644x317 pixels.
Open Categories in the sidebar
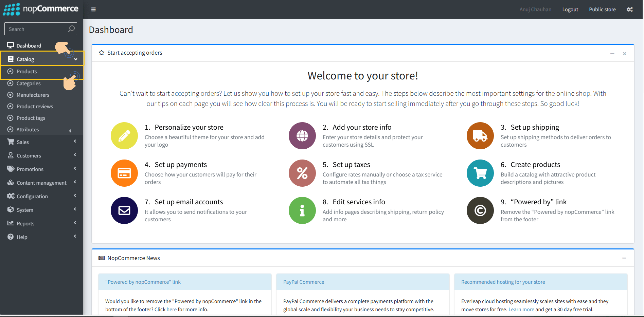pos(29,83)
